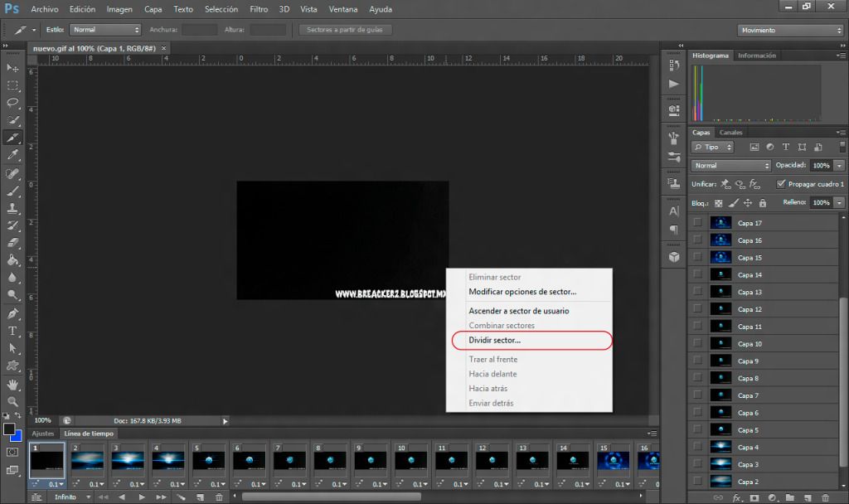Image resolution: width=849 pixels, height=504 pixels.
Task: Click Sectores a partir de guías button
Action: click(345, 30)
